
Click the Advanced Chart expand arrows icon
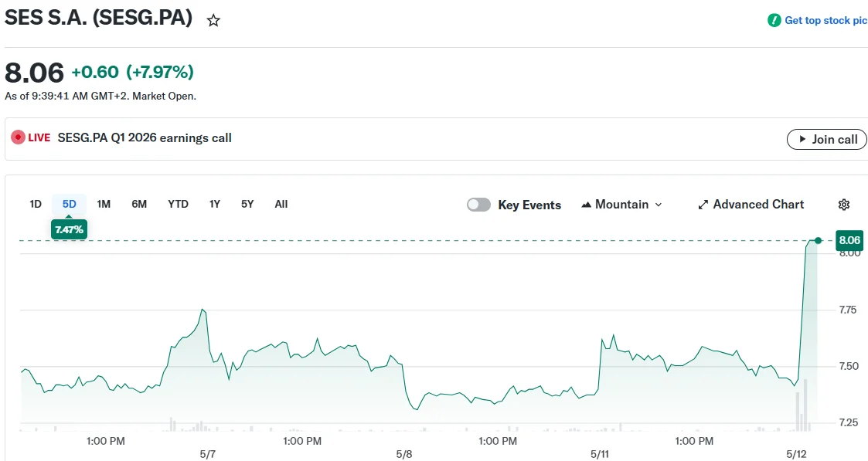(703, 205)
